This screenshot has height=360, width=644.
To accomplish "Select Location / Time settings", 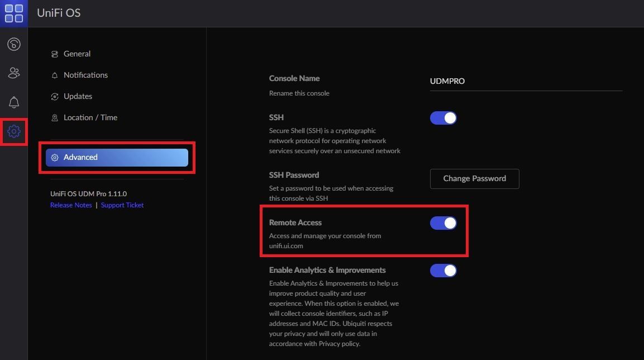I will coord(84,117).
